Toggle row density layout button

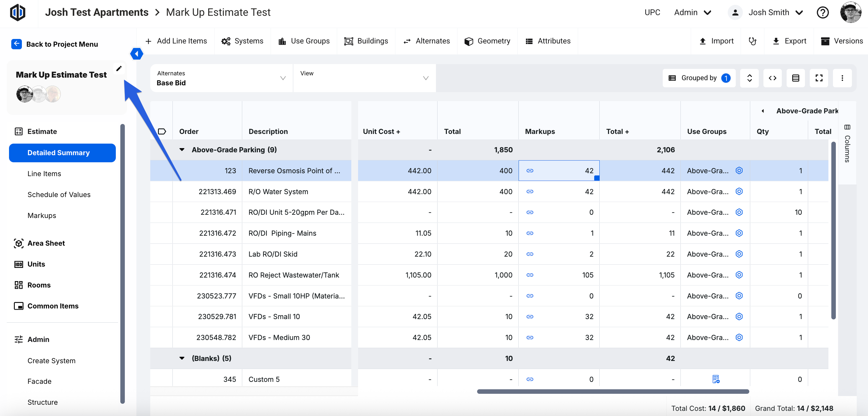click(796, 78)
